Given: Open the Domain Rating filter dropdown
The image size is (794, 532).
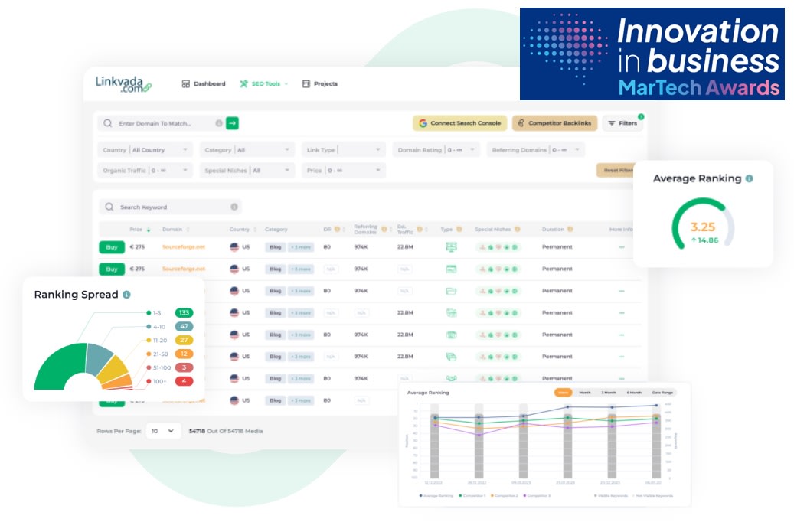Looking at the screenshot, I should pos(436,150).
